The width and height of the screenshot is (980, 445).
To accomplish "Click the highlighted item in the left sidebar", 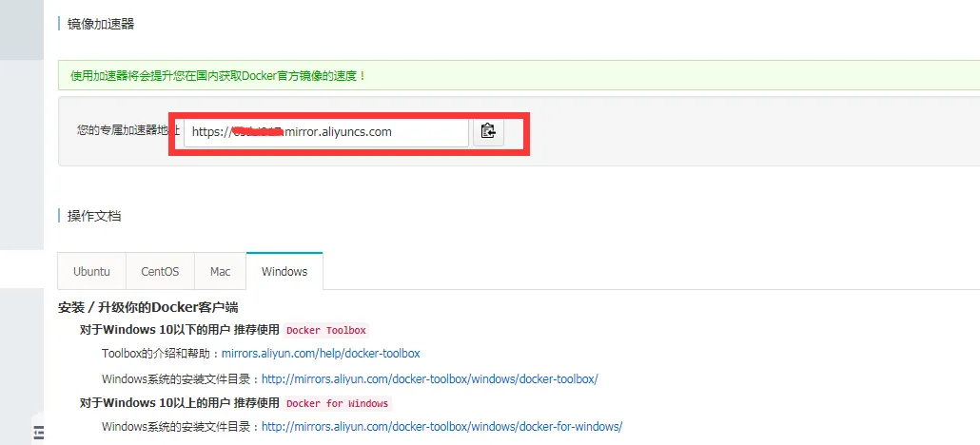I will (21, 270).
